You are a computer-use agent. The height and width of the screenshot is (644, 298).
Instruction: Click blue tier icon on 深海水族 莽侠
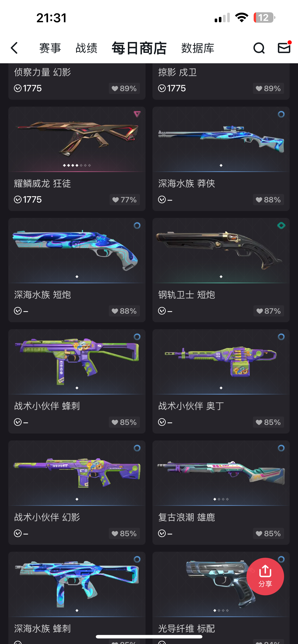pos(281,114)
